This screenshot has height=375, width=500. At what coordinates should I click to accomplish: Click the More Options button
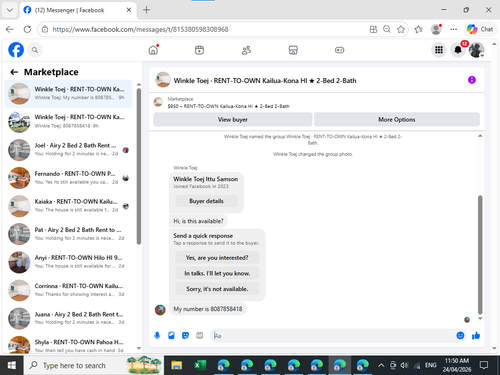tap(397, 119)
